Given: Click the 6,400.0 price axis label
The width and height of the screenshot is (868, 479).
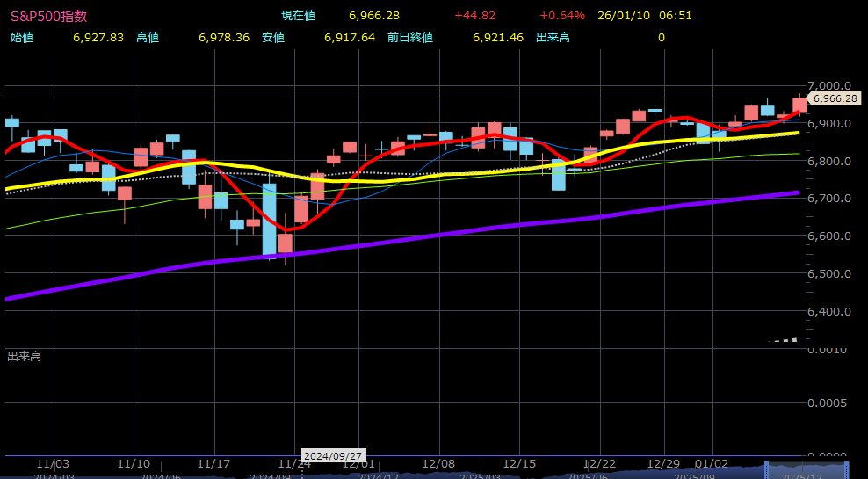Looking at the screenshot, I should pyautogui.click(x=831, y=311).
